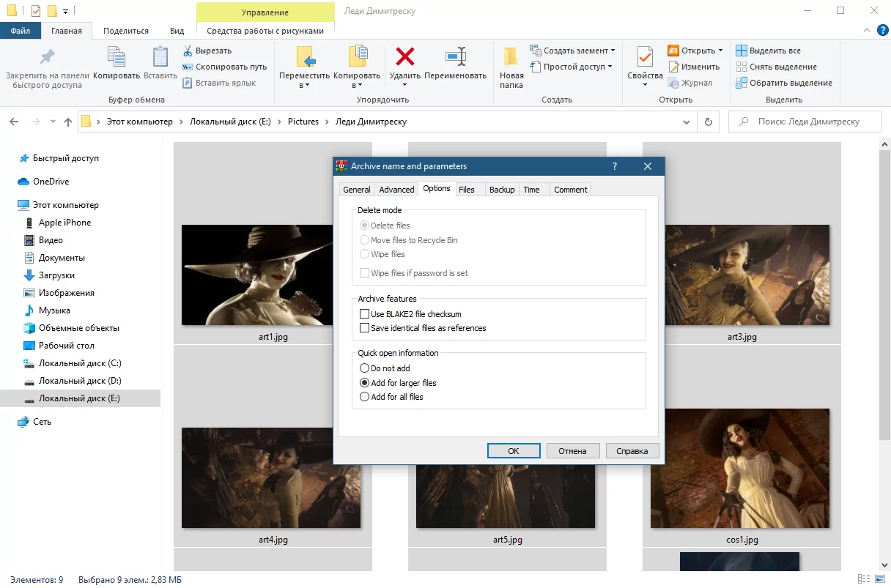Open the Files tab
Image resolution: width=891 pixels, height=588 pixels.
click(x=467, y=190)
